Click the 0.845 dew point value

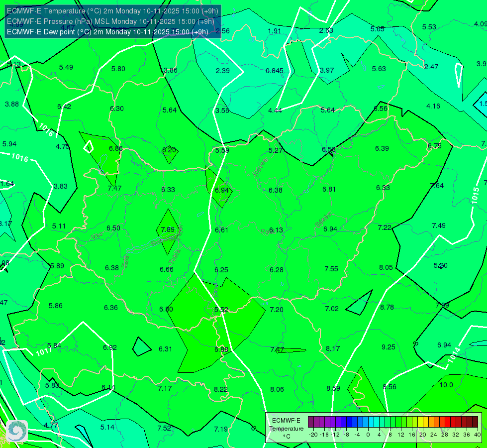[275, 71]
